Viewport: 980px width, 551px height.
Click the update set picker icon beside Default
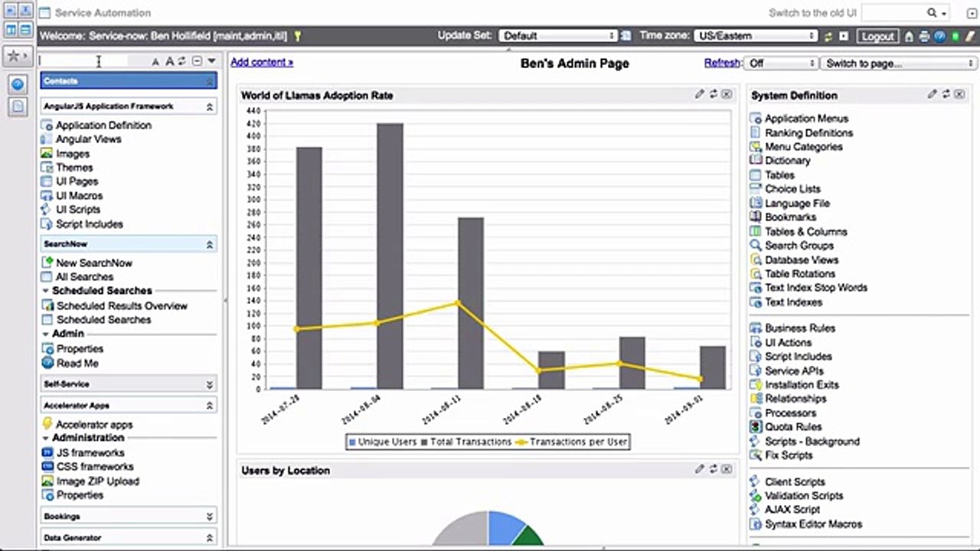[626, 36]
